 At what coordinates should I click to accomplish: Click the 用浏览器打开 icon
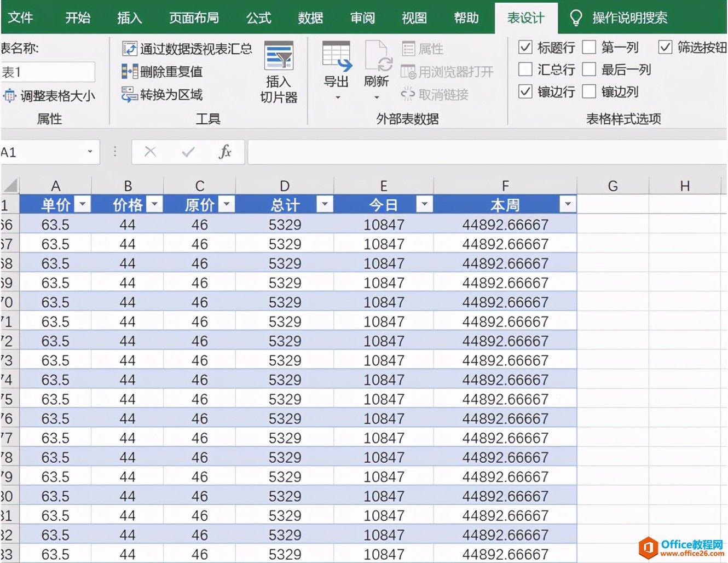point(408,72)
